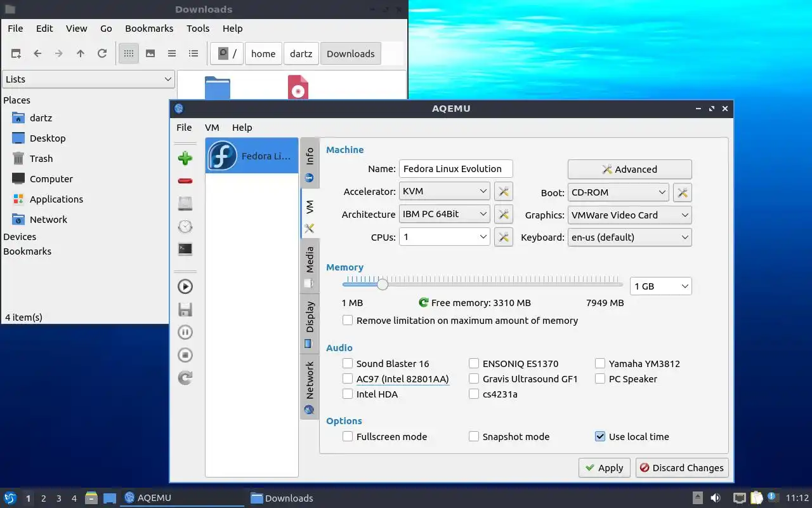Click the memory slider handle
812x508 pixels.
383,284
